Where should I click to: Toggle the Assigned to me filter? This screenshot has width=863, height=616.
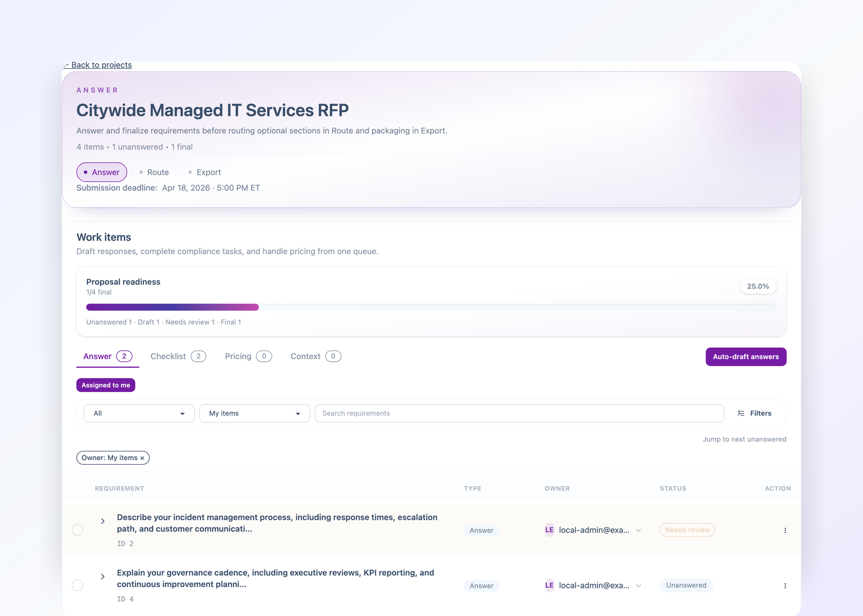[105, 385]
